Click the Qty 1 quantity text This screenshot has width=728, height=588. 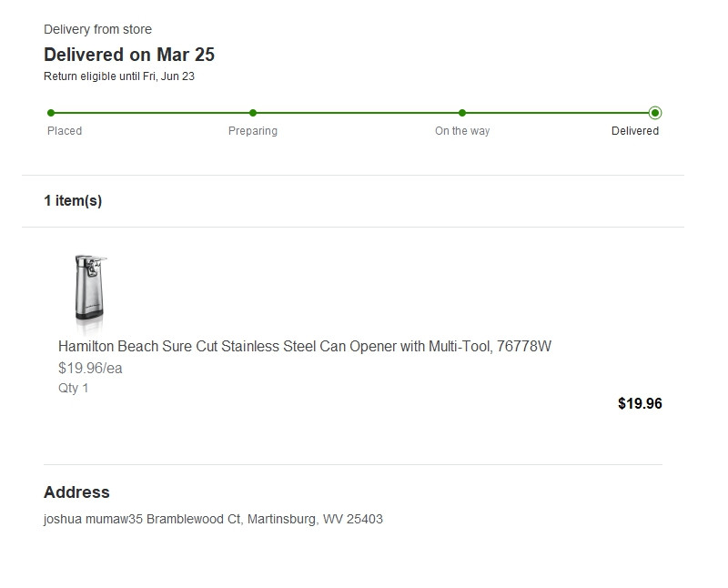(74, 388)
